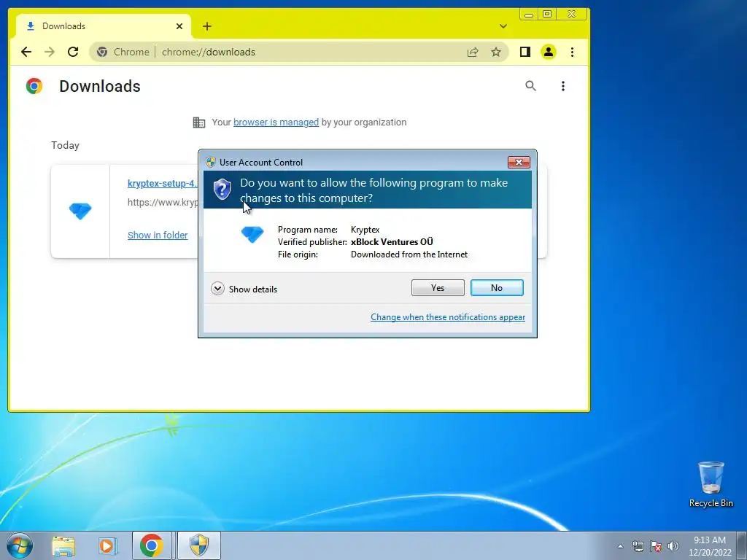This screenshot has width=747, height=560.
Task: Expand Show details chevron
Action: pos(217,289)
